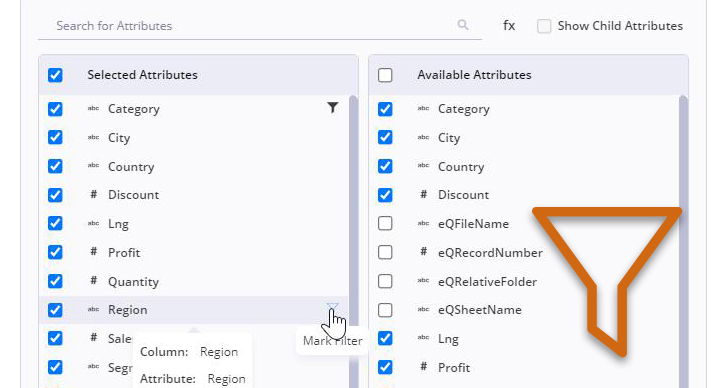This screenshot has width=715, height=388.
Task: Select the Region text in Selected Attributes
Action: coord(128,310)
